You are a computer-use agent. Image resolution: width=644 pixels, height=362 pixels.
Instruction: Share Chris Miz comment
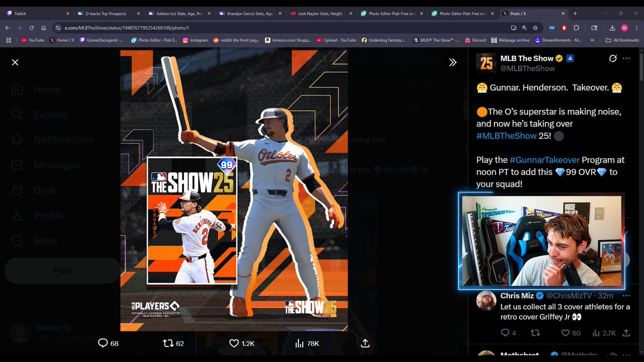(x=626, y=333)
